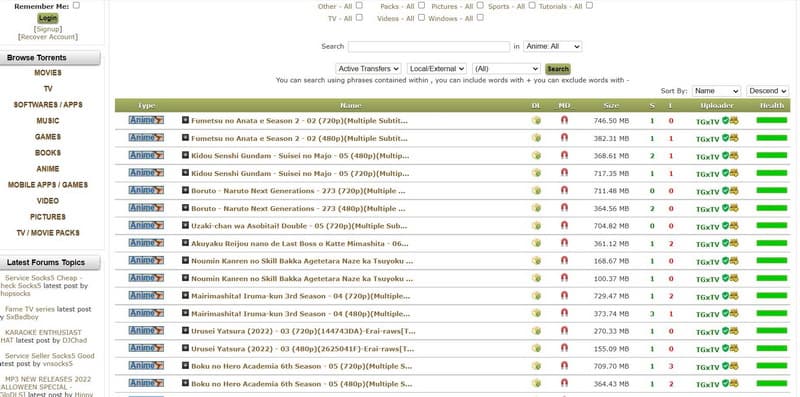
Task: Download icon for Noumin Kanren 168.67 MB row
Action: tap(536, 261)
